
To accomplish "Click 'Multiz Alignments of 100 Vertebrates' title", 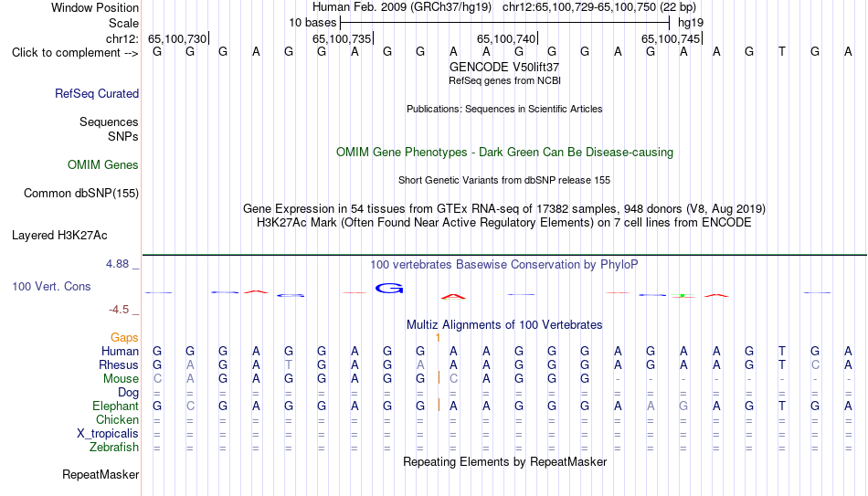I will 504,325.
